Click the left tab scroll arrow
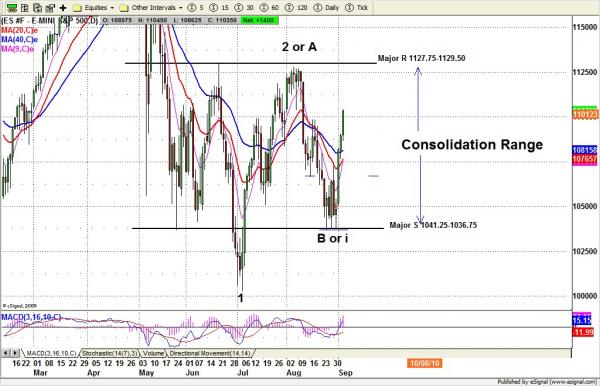 6,353
